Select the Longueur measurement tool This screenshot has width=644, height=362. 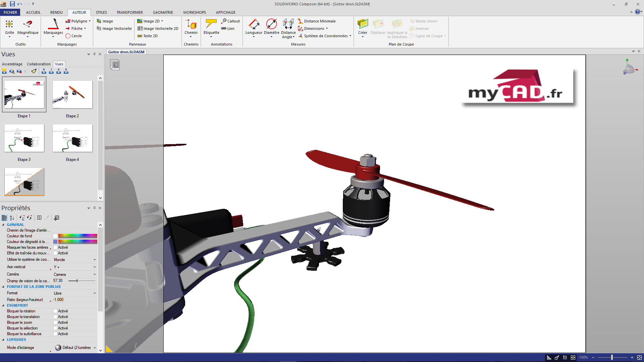tap(254, 24)
